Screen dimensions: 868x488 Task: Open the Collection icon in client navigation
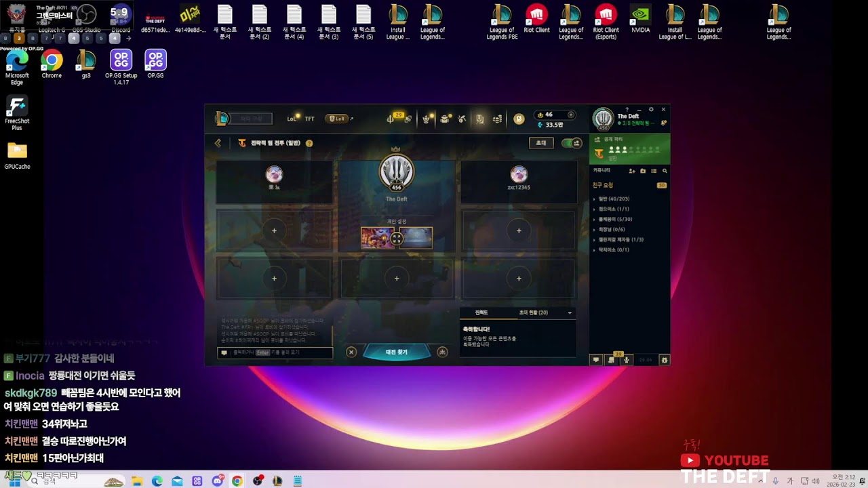pos(444,119)
